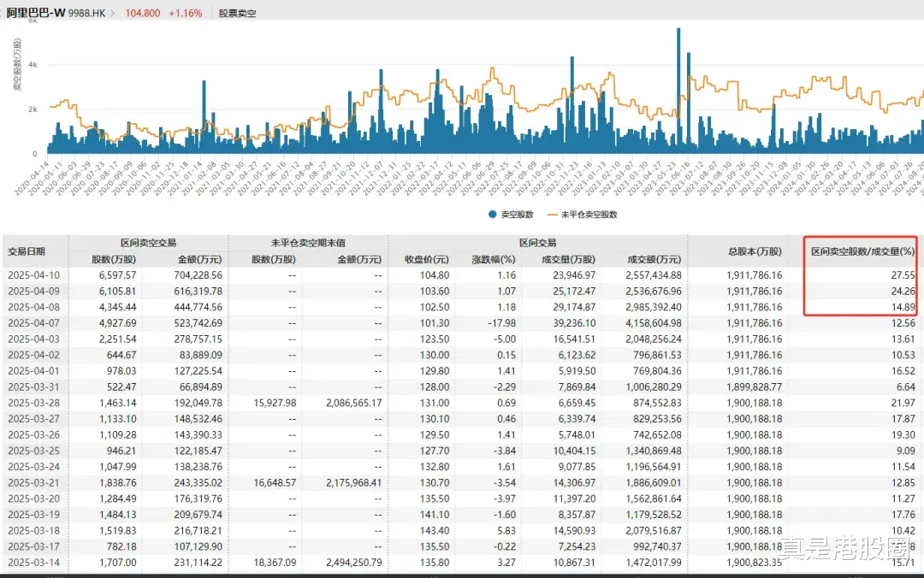This screenshot has width=924, height=578.
Task: Click closing price cell 123.50
Action: coord(435,339)
